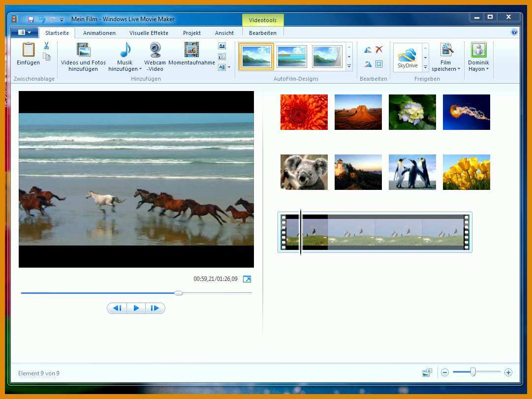532x399 pixels.
Task: Share the movie to SkyDrive
Action: (x=407, y=58)
